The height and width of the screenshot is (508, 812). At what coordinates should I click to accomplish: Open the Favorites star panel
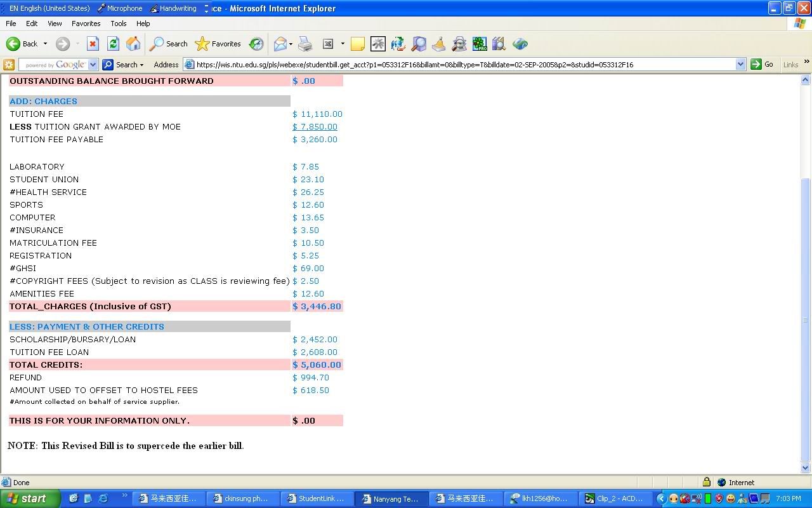coord(218,44)
